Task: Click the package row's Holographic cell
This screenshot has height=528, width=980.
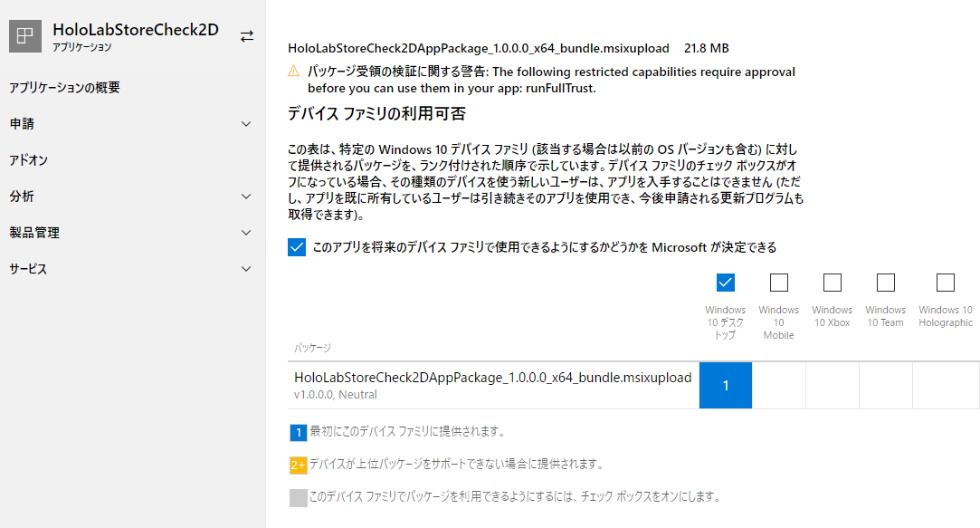Action: coord(946,386)
